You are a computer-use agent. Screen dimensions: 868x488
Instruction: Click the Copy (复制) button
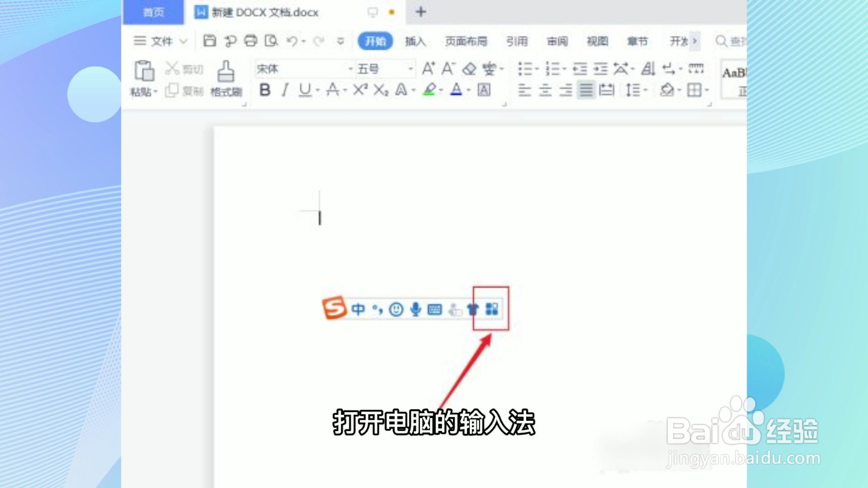(184, 90)
